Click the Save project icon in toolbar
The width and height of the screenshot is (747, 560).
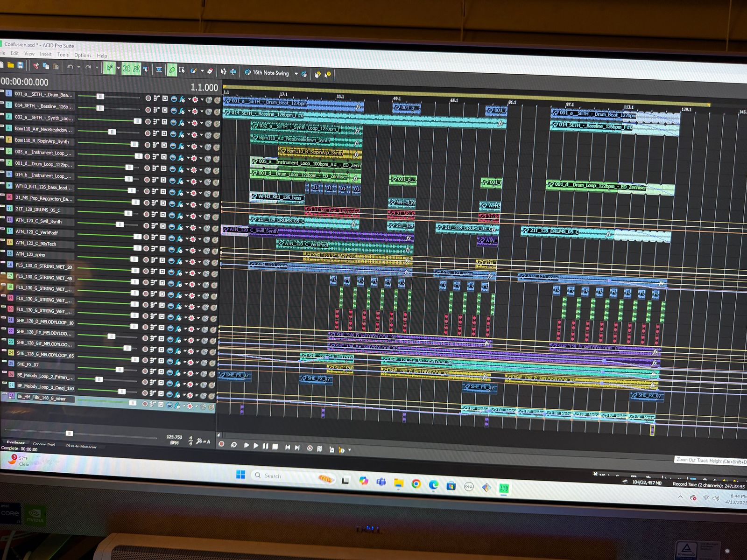pos(20,65)
